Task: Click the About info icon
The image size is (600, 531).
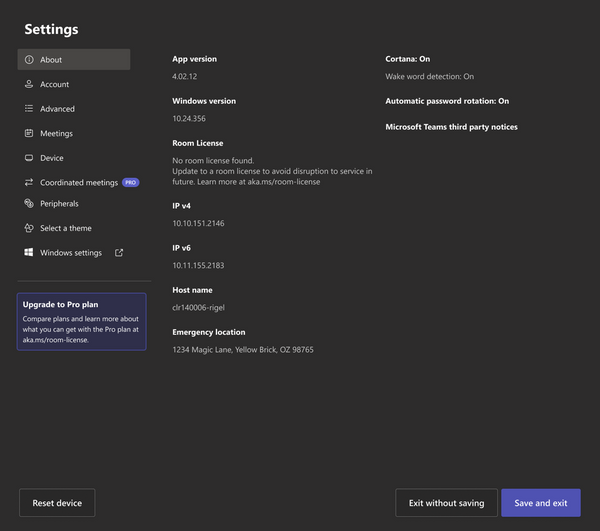Action: [29, 60]
